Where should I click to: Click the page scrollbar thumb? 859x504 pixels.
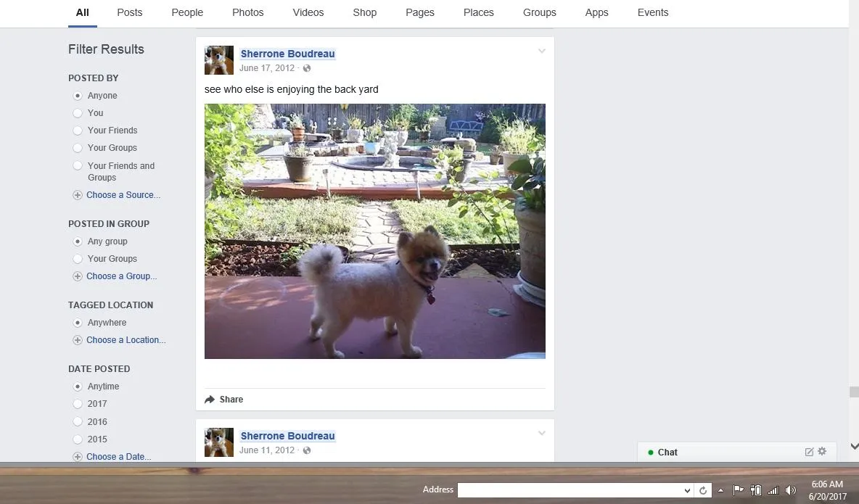click(x=853, y=392)
